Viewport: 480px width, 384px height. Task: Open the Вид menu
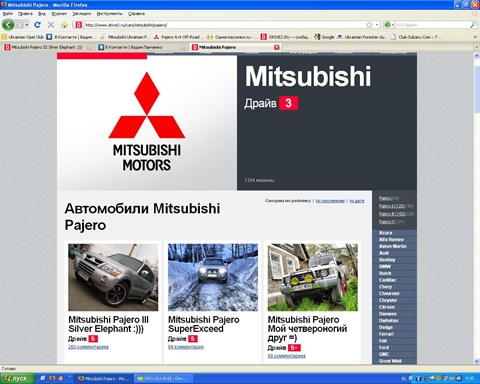tap(42, 14)
